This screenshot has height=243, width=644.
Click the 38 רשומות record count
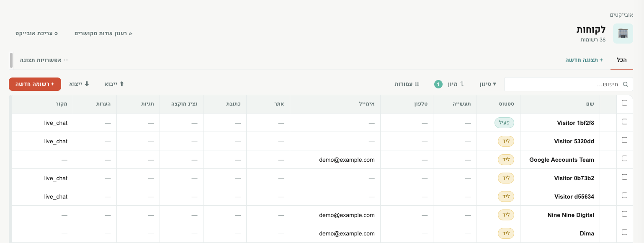tap(593, 39)
